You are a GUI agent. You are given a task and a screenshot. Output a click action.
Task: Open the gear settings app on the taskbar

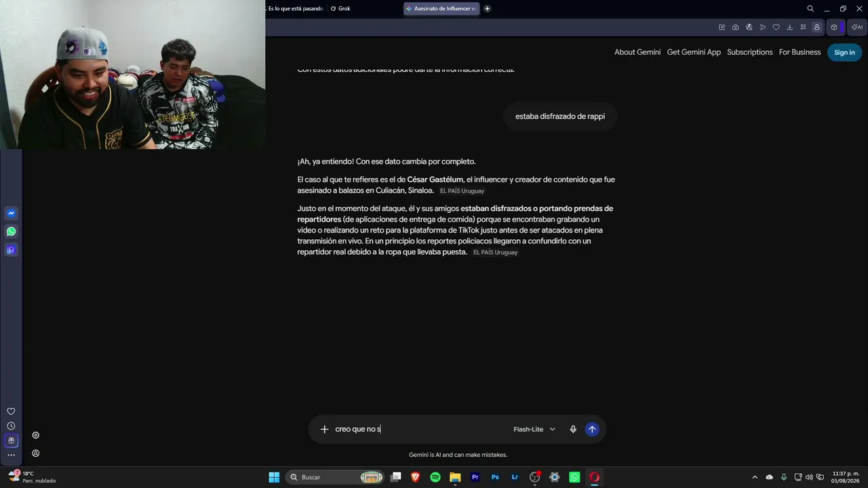[x=555, y=477]
